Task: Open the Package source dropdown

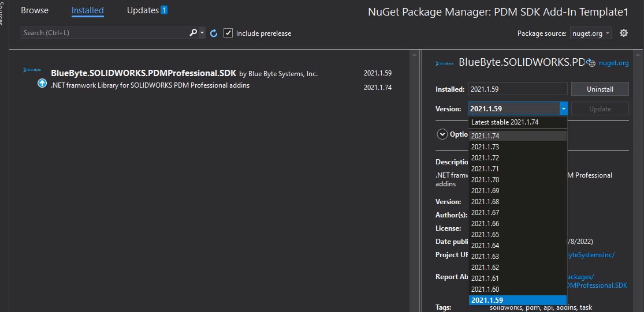Action: tap(590, 33)
